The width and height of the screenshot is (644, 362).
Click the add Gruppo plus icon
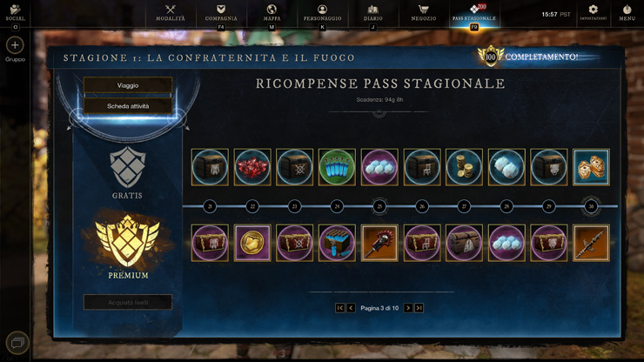pyautogui.click(x=15, y=45)
